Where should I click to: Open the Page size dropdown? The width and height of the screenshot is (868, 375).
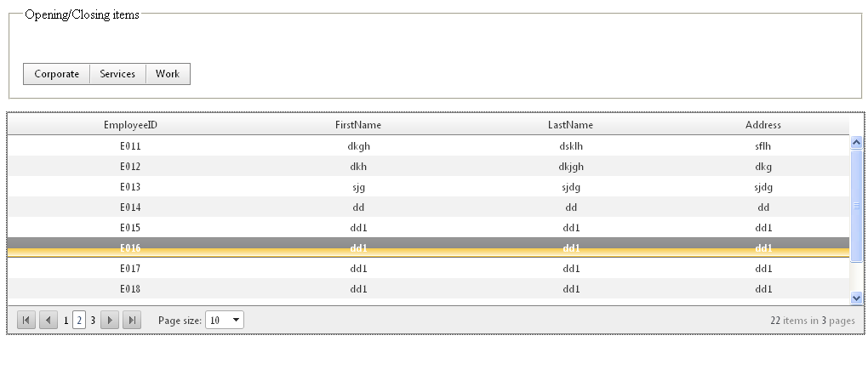click(x=236, y=321)
